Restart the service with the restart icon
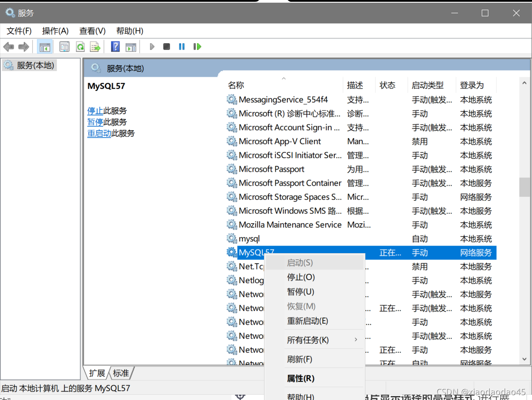Screen dimensions: 532x400 coord(197,46)
